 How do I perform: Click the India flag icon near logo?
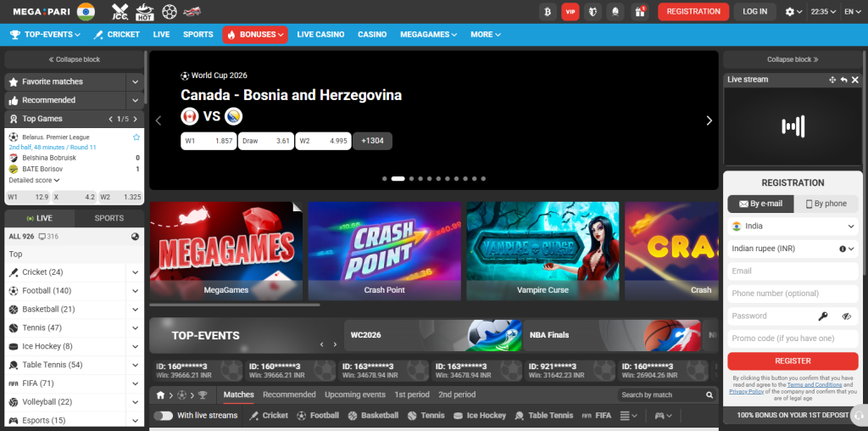(86, 11)
